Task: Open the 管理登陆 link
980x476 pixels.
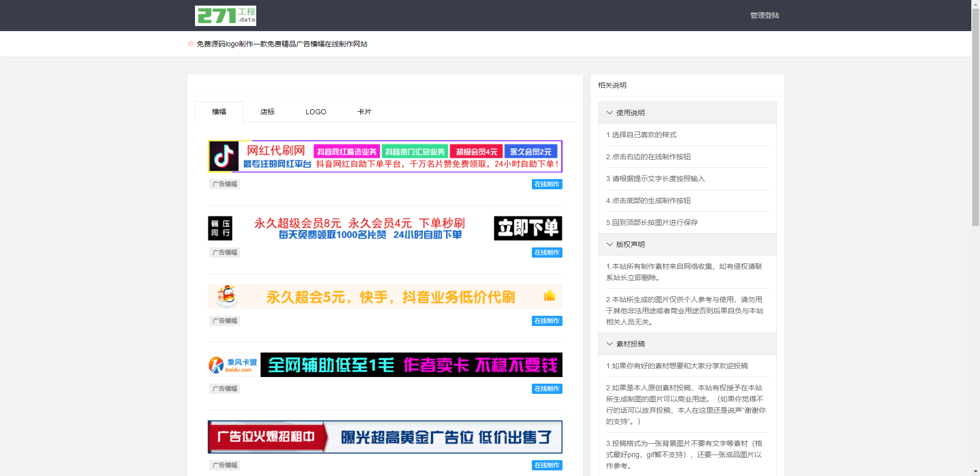Action: tap(765, 15)
